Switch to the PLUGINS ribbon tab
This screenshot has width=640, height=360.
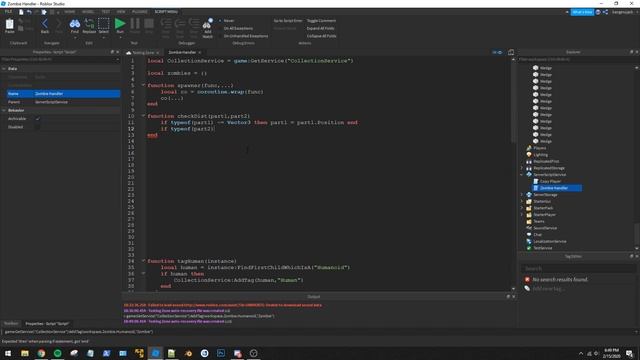tap(140, 12)
